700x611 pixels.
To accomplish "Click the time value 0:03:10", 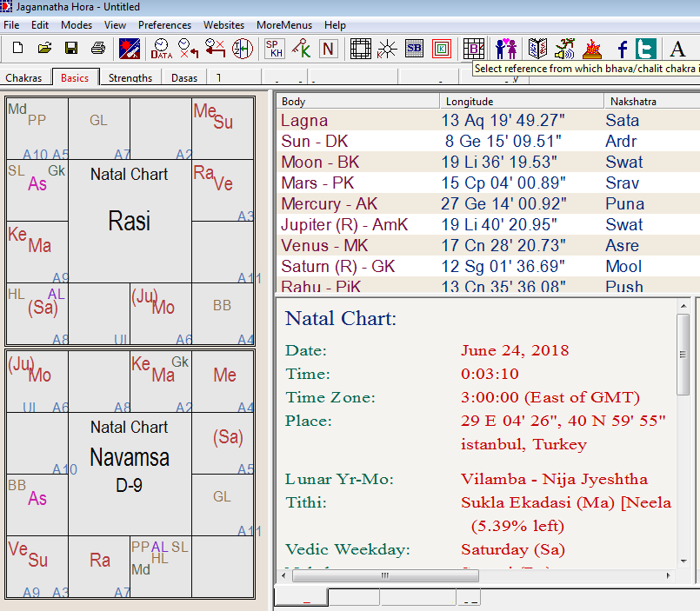I will click(x=490, y=374).
